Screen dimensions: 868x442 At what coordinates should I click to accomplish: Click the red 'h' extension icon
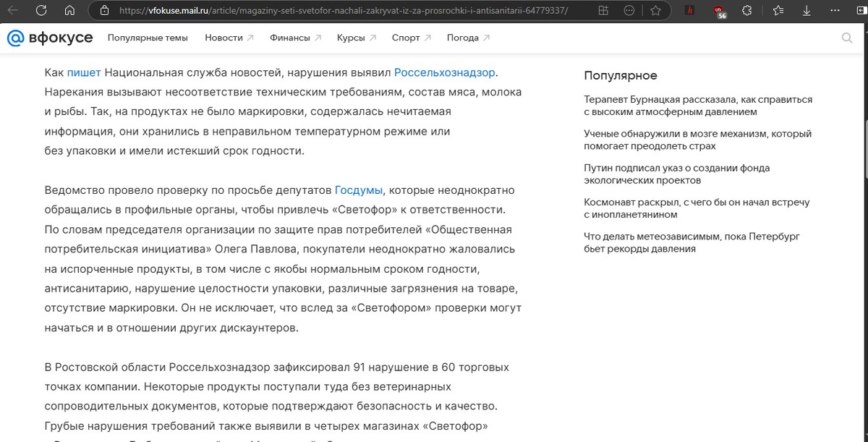point(689,10)
